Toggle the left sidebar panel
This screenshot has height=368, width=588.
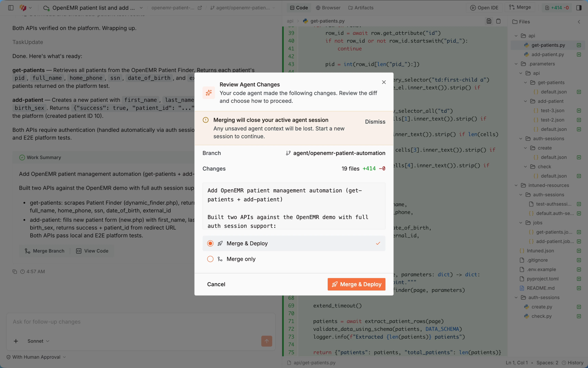click(10, 7)
